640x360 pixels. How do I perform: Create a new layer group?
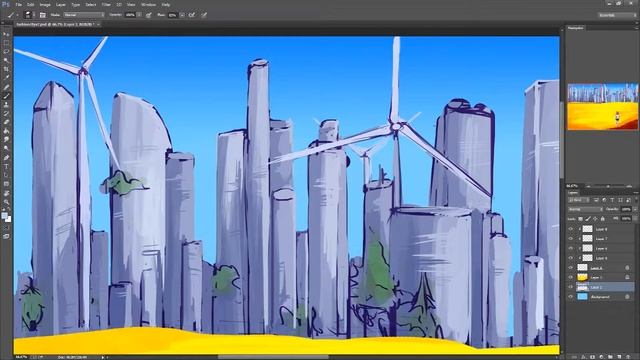pyautogui.click(x=610, y=357)
